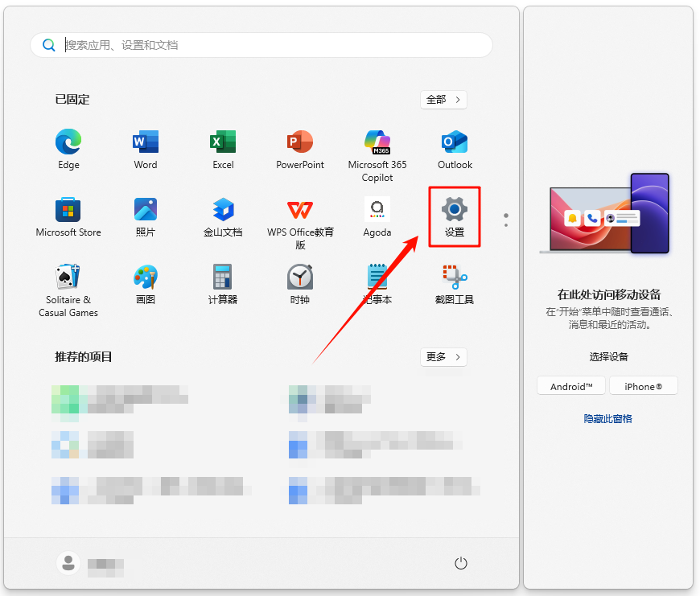Expand 更多 recommended items
The image size is (700, 596).
(443, 357)
